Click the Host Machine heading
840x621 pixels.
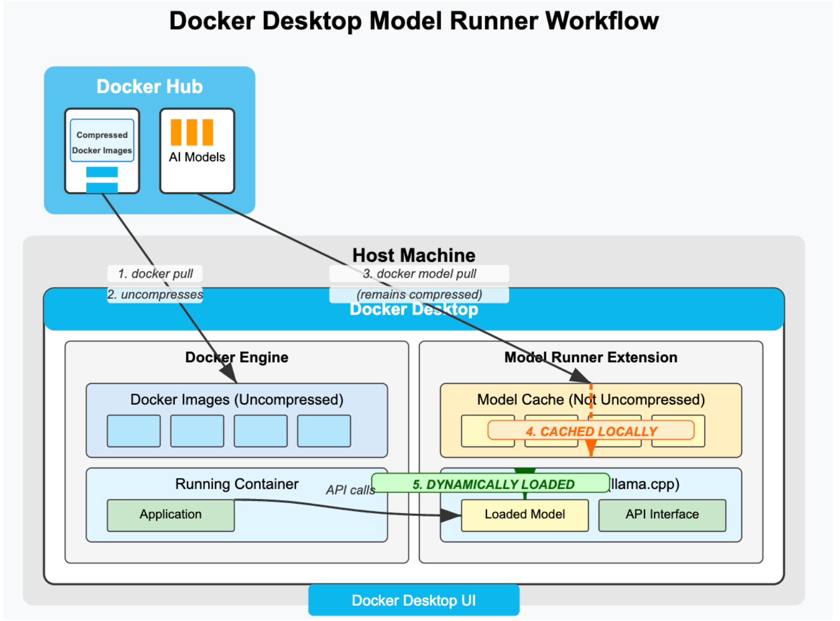[x=414, y=255]
